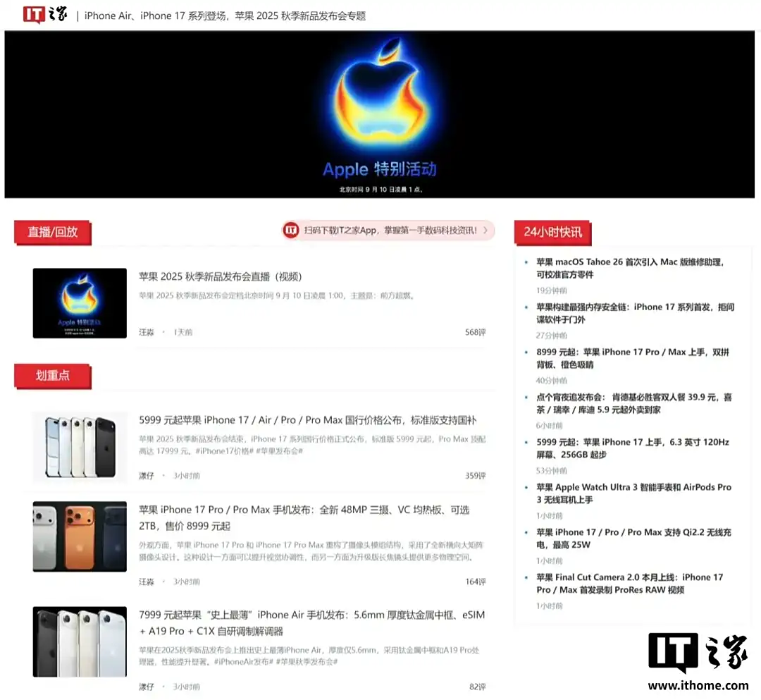
Task: Open 苹果 2025 秋季新品发布会直播 article title
Action: 220,276
